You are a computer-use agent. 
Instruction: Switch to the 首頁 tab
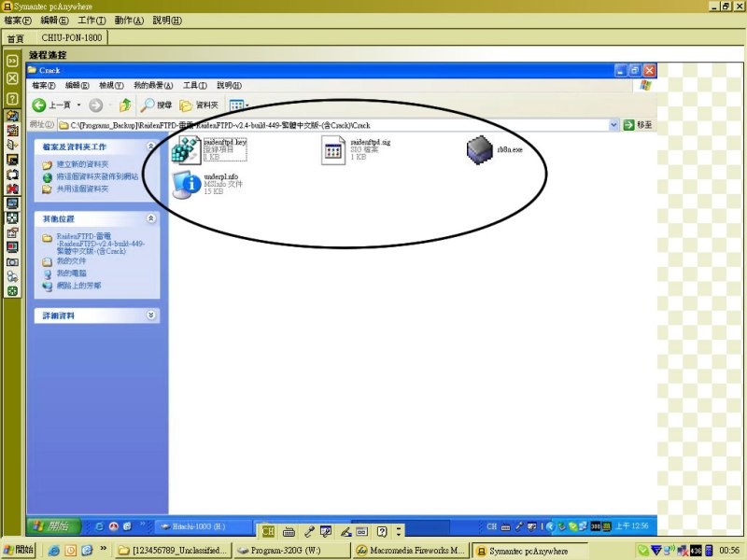coord(15,38)
